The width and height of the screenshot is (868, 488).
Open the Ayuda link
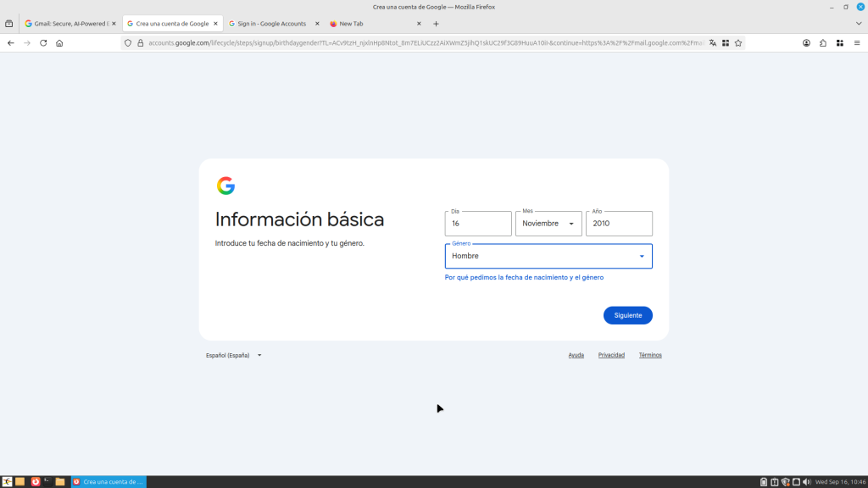576,355
